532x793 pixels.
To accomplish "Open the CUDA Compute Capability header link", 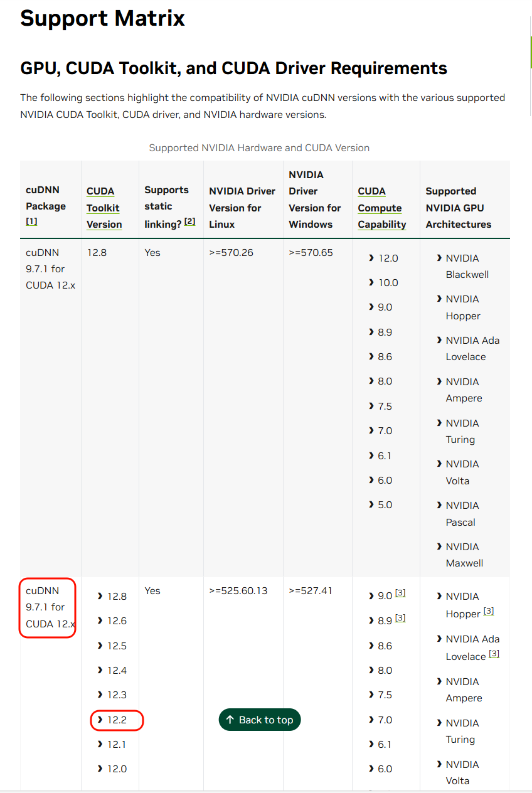I will [x=381, y=208].
